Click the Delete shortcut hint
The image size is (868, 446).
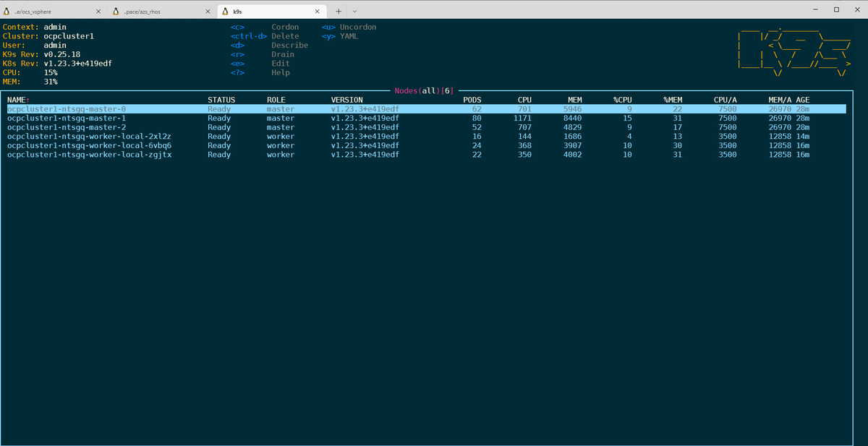pos(285,36)
